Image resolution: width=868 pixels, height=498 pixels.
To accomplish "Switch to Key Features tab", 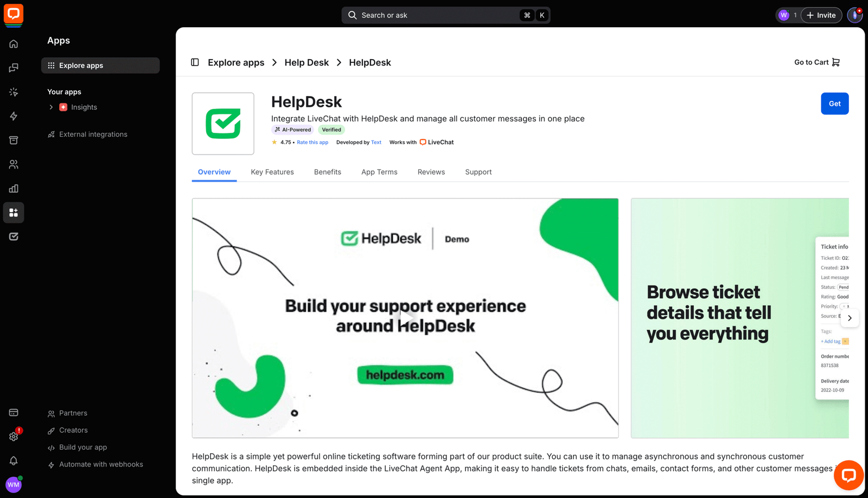I will click(272, 172).
